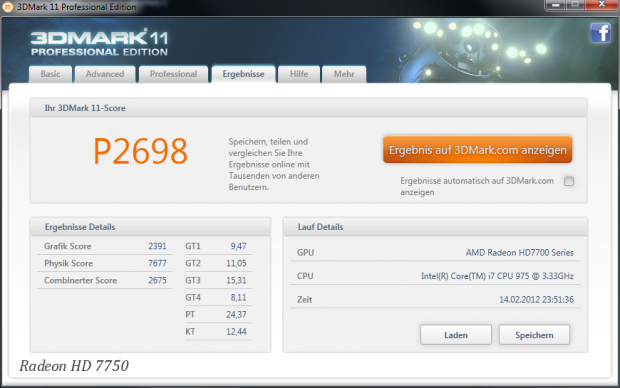Switch to the Basic tab
Screen dimensions: 620x388
coord(51,74)
